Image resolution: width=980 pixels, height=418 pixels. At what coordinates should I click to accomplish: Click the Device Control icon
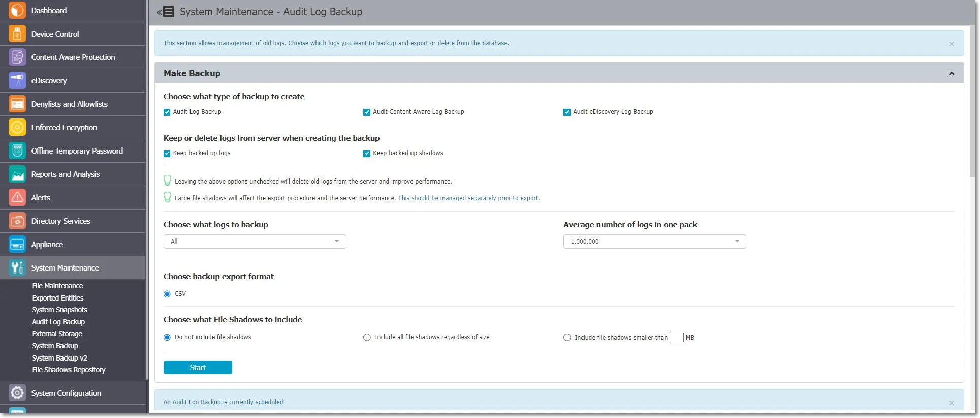(x=17, y=34)
